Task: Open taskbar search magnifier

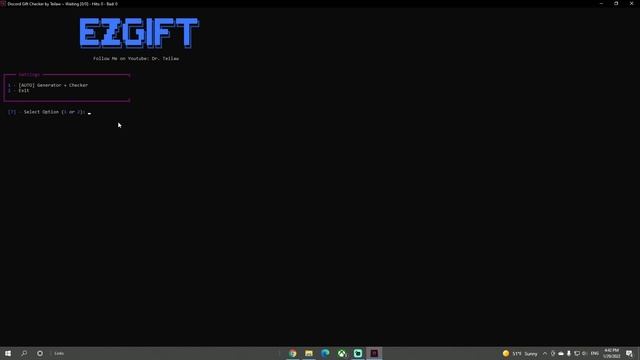Action: pyautogui.click(x=24, y=353)
